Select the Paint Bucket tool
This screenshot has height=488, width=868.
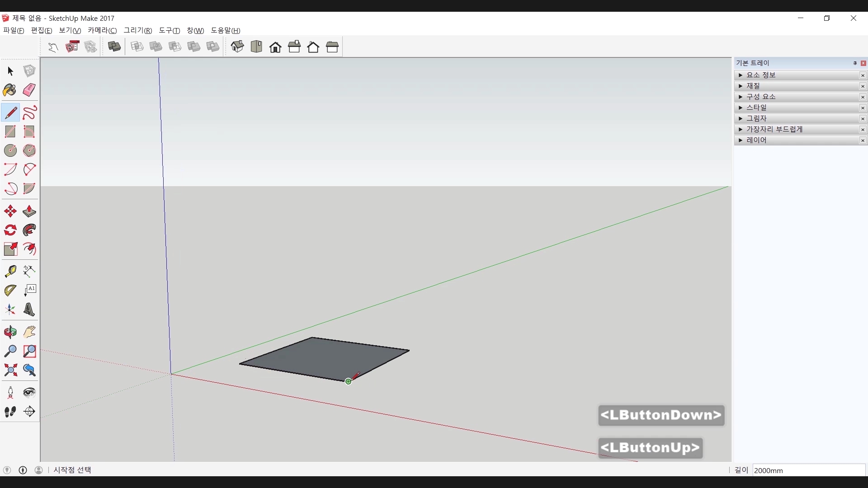(x=10, y=90)
